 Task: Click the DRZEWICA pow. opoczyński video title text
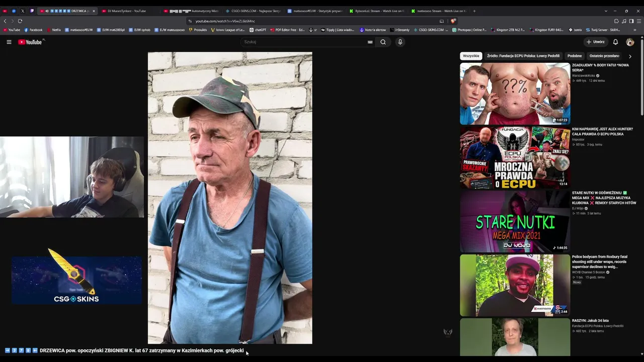(x=141, y=350)
